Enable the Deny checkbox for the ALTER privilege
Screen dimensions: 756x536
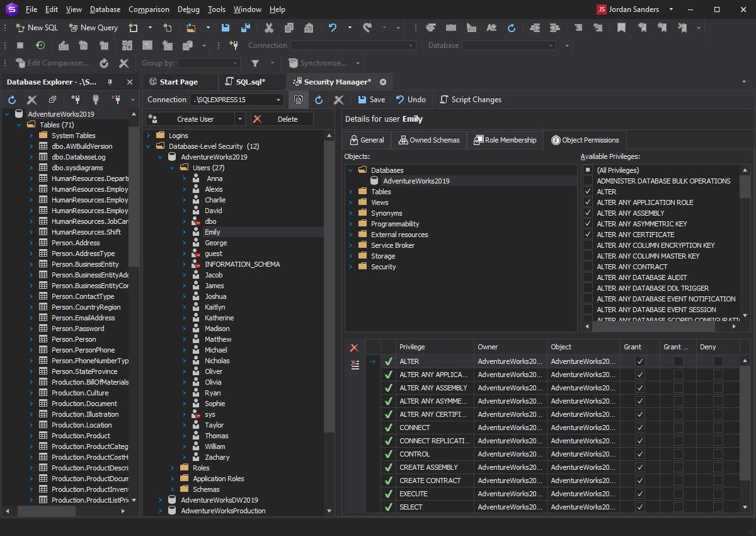[x=718, y=361]
